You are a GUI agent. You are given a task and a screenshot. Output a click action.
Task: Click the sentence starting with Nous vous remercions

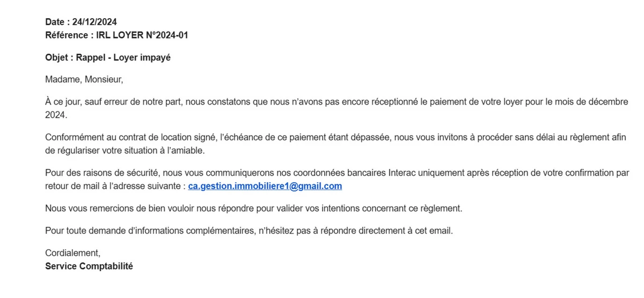tap(253, 208)
